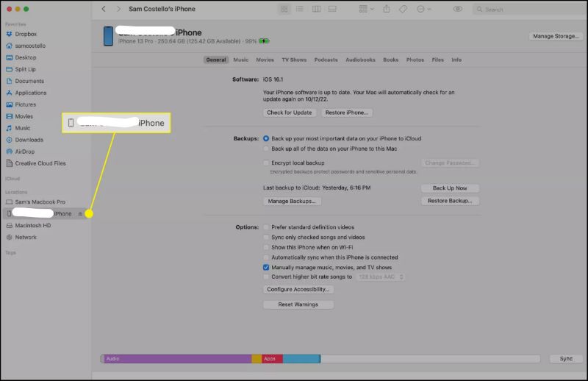Click Reset Warnings button
This screenshot has height=381, width=588.
coord(298,305)
